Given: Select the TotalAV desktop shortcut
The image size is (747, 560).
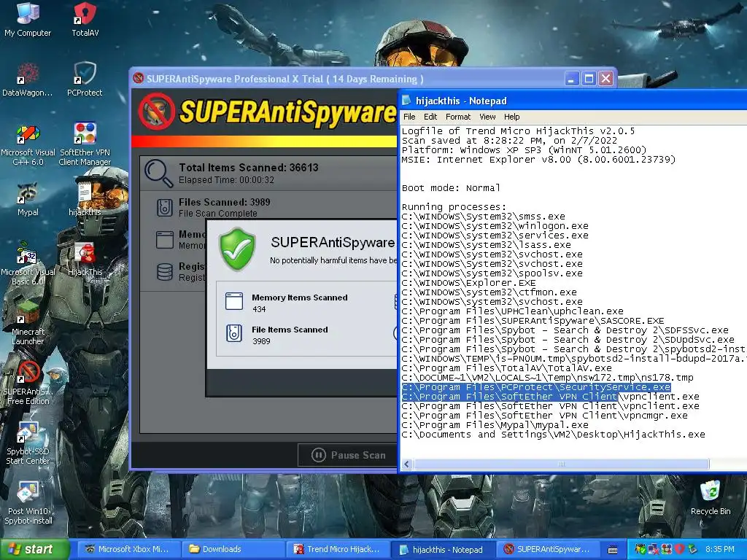Looking at the screenshot, I should 85,19.
